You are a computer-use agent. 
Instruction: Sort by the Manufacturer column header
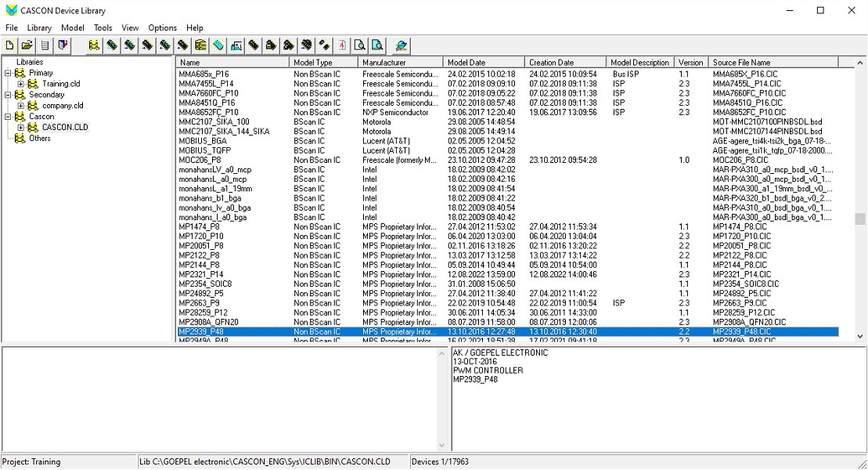coord(401,63)
